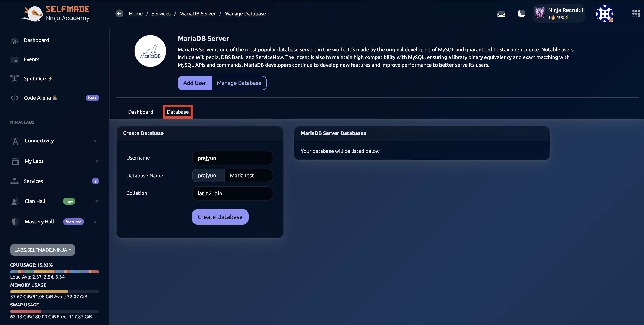Click the Connectivity antenna icon
Screen dimensions: 644x325
pyautogui.click(x=15, y=141)
